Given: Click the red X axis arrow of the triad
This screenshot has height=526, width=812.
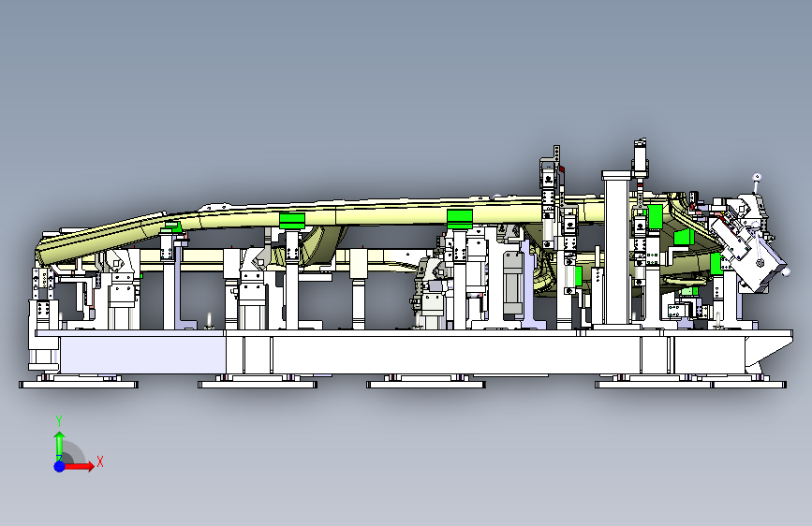Looking at the screenshot, I should (80, 466).
